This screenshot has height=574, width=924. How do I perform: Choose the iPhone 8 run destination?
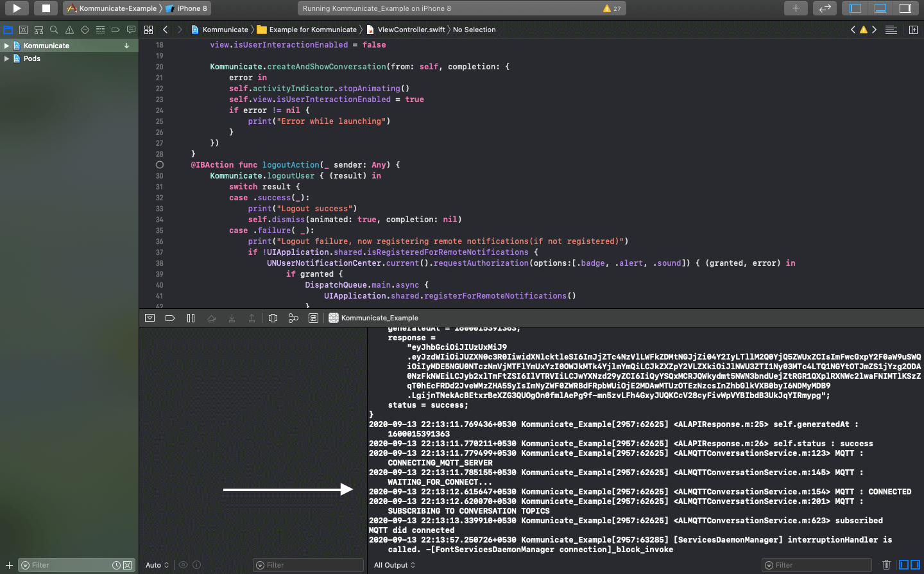click(x=187, y=8)
